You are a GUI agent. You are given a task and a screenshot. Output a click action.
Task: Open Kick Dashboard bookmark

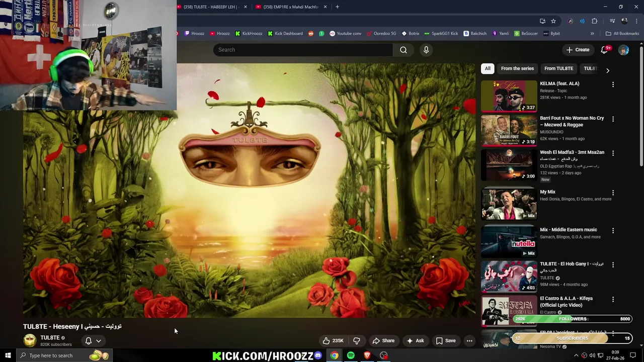tap(285, 34)
